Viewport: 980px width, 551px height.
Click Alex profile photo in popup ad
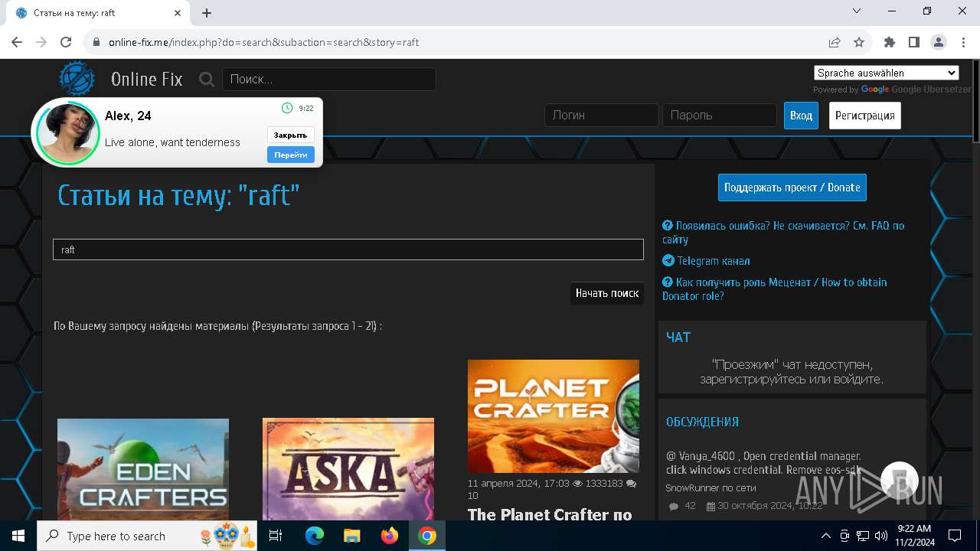[x=68, y=132]
